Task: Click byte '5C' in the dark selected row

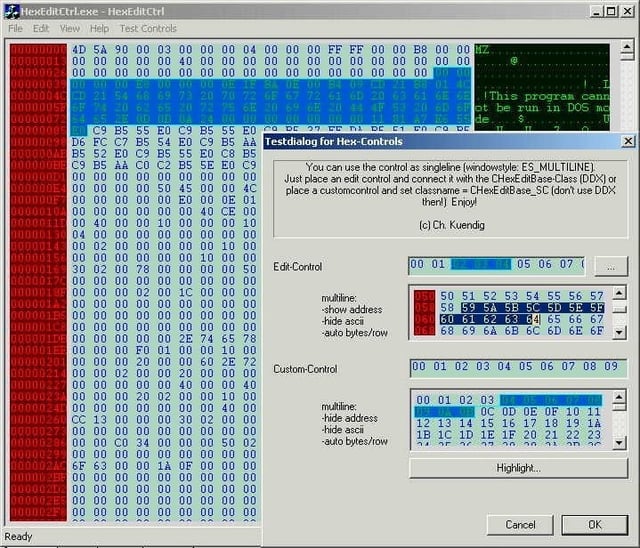Action: tap(533, 308)
